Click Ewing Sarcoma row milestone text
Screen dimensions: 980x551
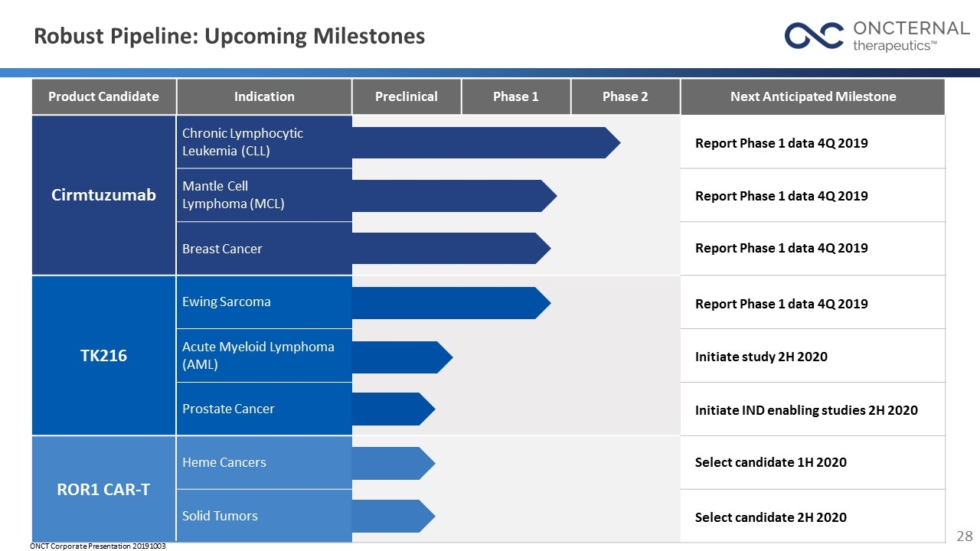781,304
